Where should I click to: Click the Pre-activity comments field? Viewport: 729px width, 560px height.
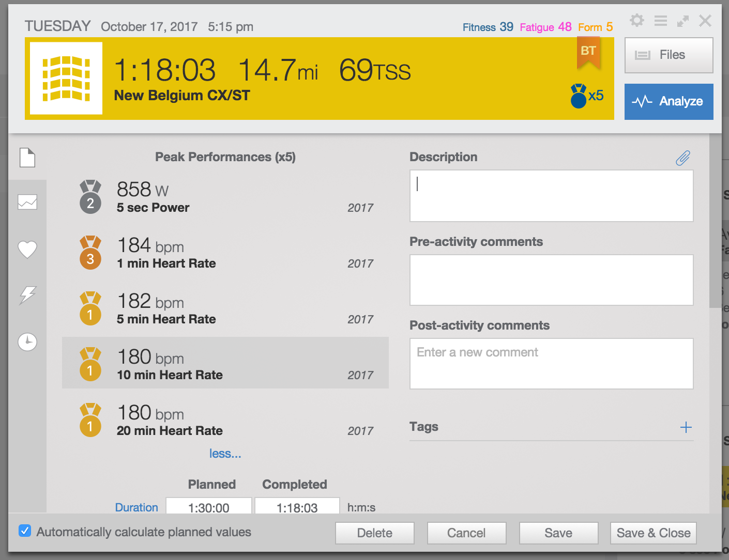(x=552, y=280)
